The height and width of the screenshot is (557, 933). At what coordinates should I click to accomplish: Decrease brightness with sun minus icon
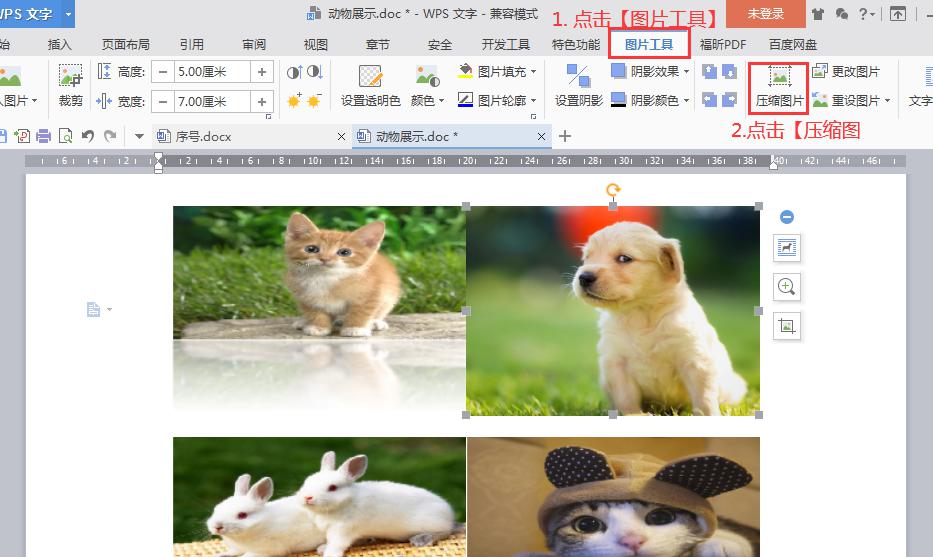[x=315, y=100]
